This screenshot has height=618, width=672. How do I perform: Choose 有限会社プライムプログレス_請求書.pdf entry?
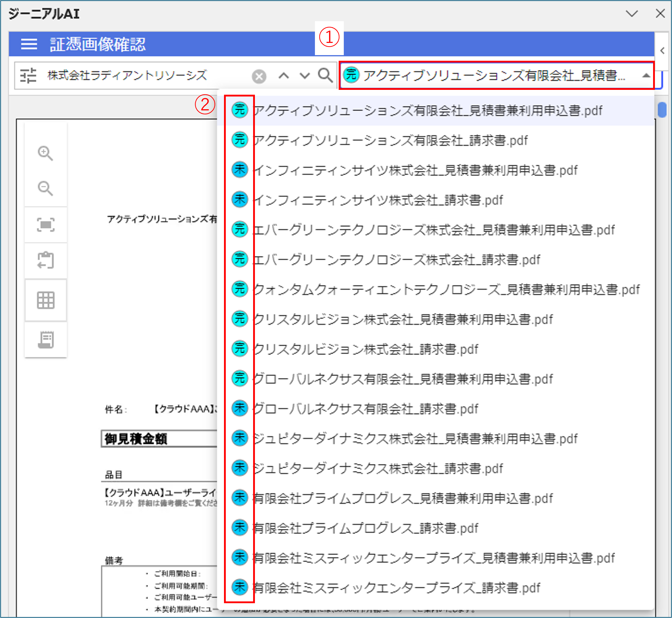coord(366,528)
